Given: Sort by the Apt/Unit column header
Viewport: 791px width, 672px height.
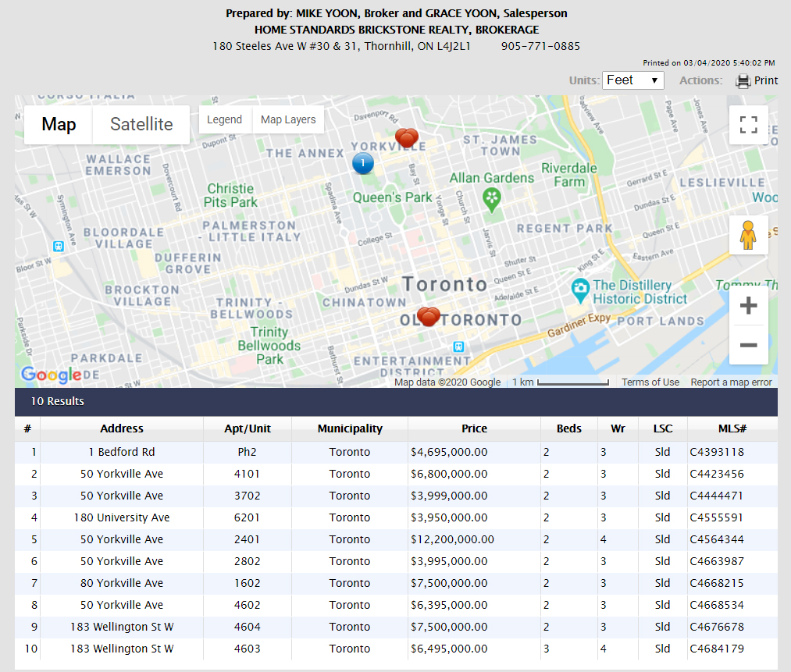Looking at the screenshot, I should [248, 428].
